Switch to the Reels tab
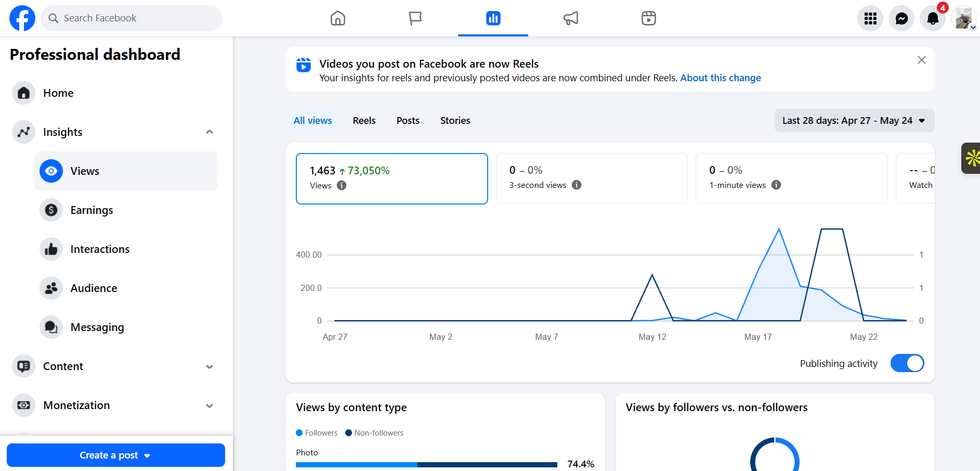Viewport: 980px width, 471px height. (364, 121)
